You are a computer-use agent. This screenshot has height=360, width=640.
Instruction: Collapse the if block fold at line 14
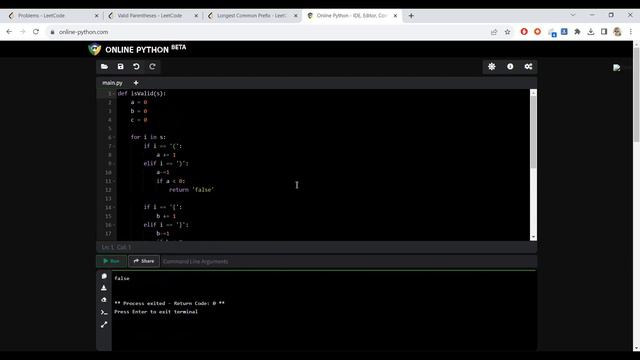click(x=114, y=207)
